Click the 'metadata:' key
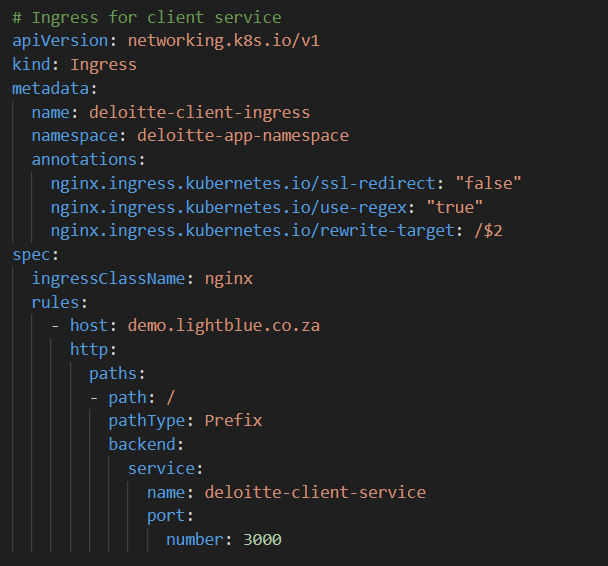This screenshot has height=566, width=608. click(55, 89)
